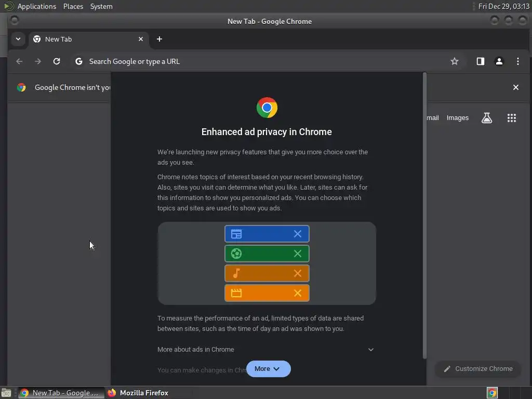Go back using the back arrow

[19, 61]
